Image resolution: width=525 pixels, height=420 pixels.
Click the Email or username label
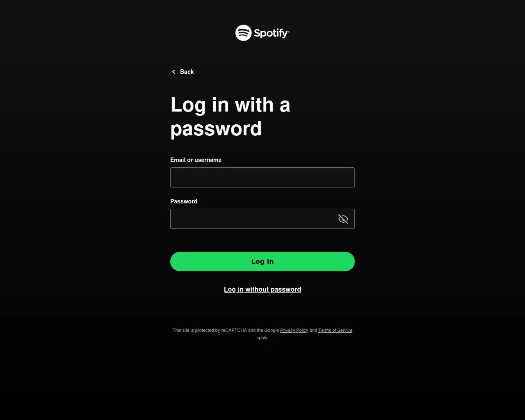click(196, 160)
